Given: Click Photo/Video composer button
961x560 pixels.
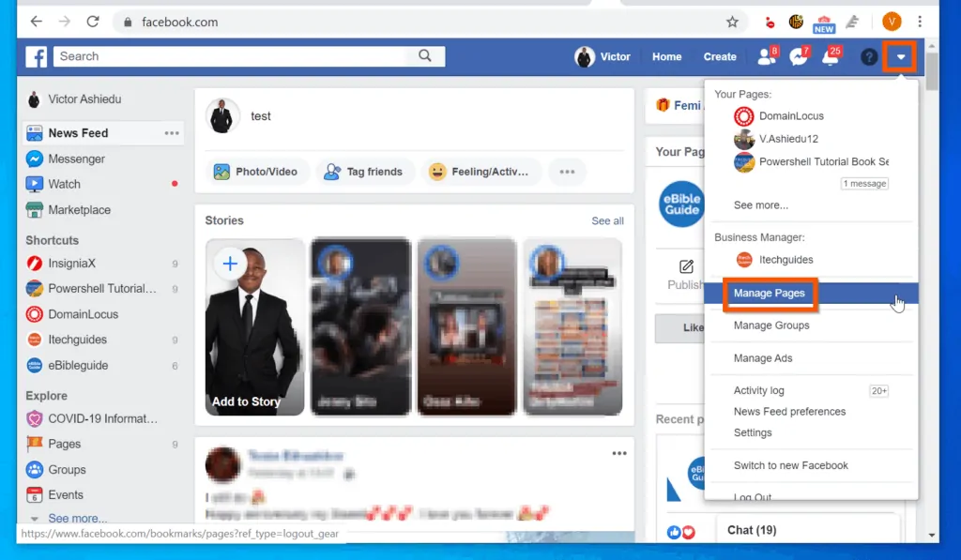Looking at the screenshot, I should click(255, 172).
